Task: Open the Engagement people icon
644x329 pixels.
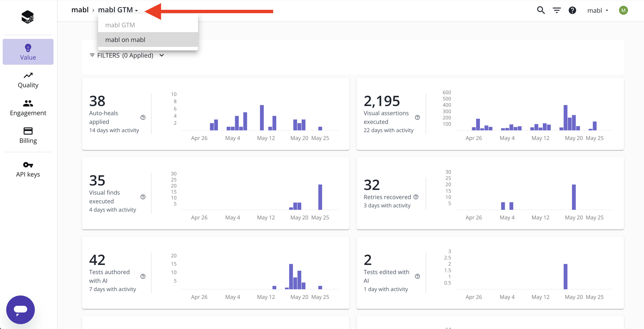Action: coord(28,103)
